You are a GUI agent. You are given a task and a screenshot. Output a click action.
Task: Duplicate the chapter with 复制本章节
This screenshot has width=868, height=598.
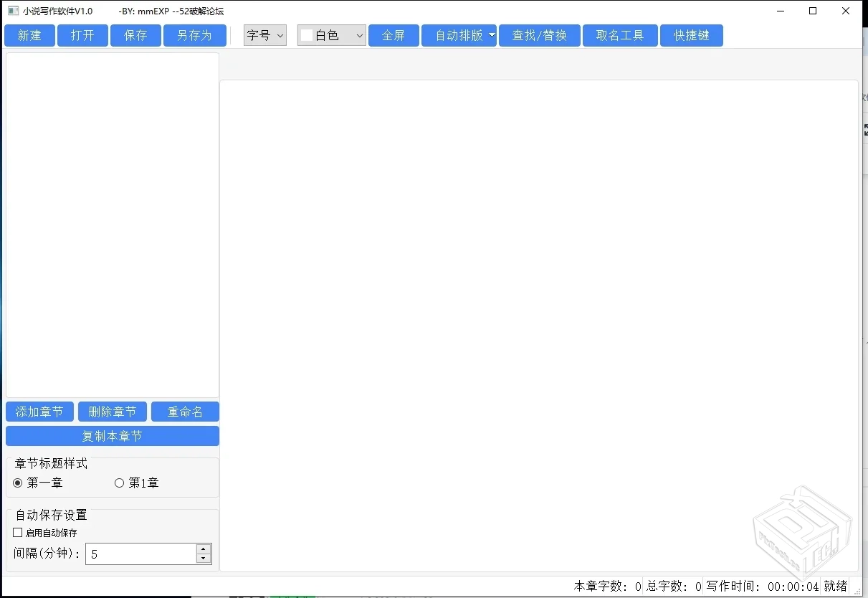click(x=112, y=435)
